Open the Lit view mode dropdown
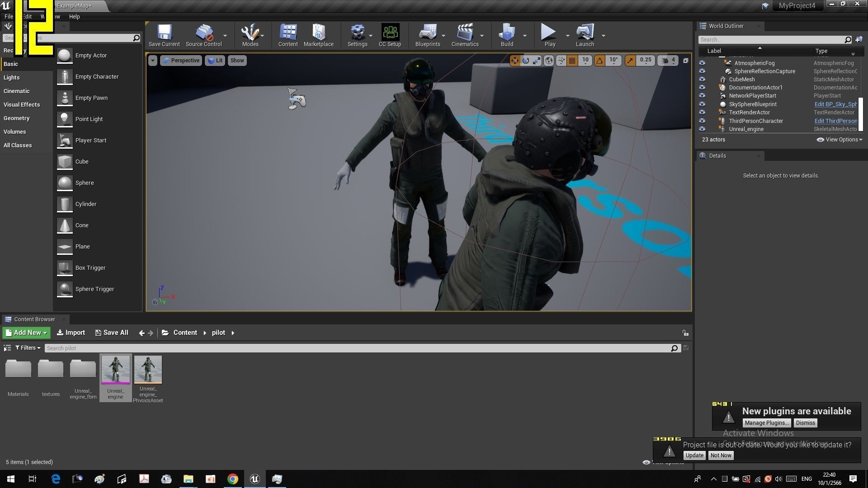The width and height of the screenshot is (868, 488). click(x=215, y=61)
